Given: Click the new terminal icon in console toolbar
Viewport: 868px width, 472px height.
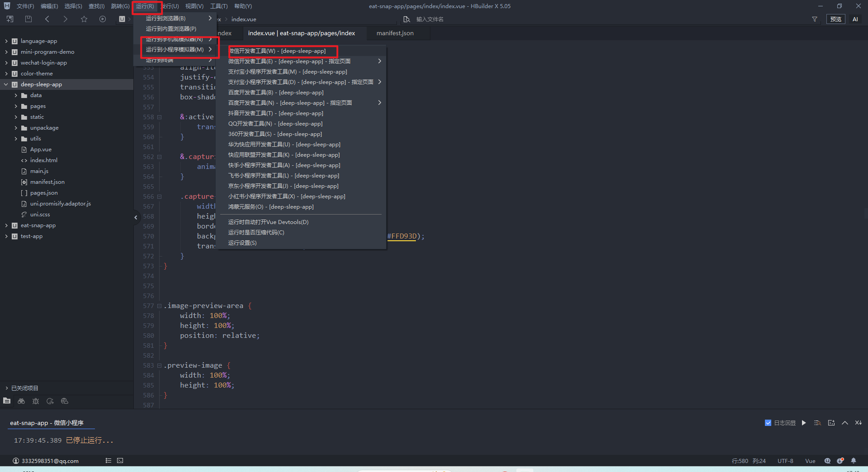Looking at the screenshot, I should [x=831, y=423].
